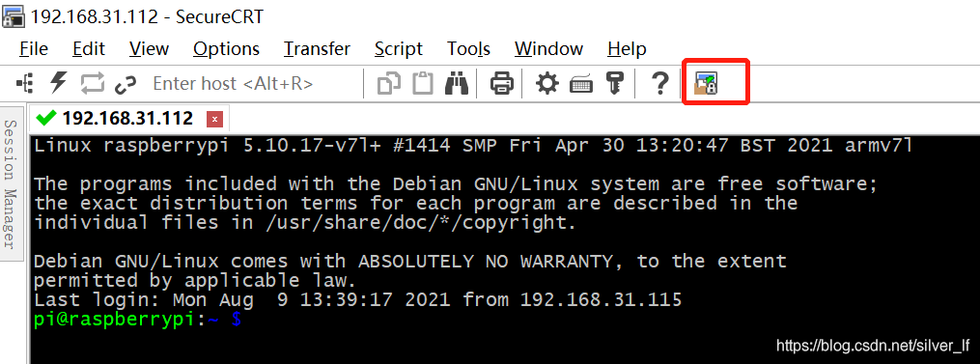This screenshot has width=980, height=364.
Task: Click the Reconnect arrows icon
Action: click(x=92, y=83)
